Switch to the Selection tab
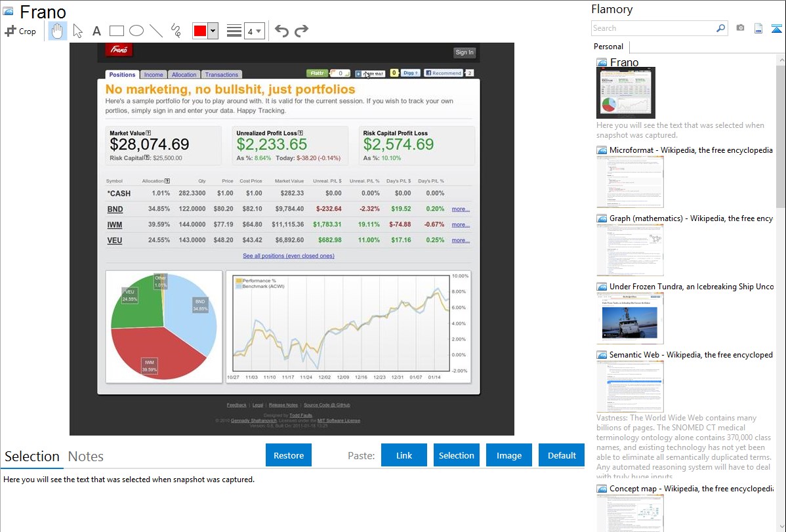Viewport: 786px width, 532px height. click(32, 457)
